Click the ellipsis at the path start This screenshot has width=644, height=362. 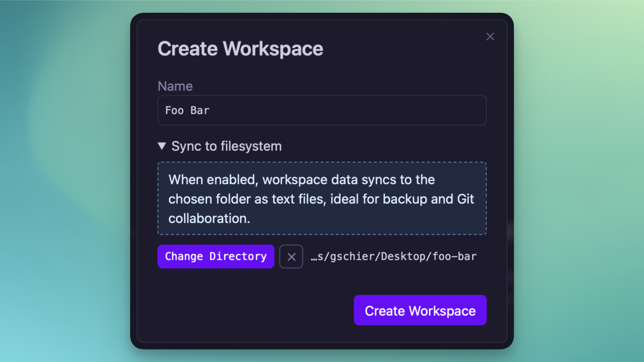tap(314, 257)
